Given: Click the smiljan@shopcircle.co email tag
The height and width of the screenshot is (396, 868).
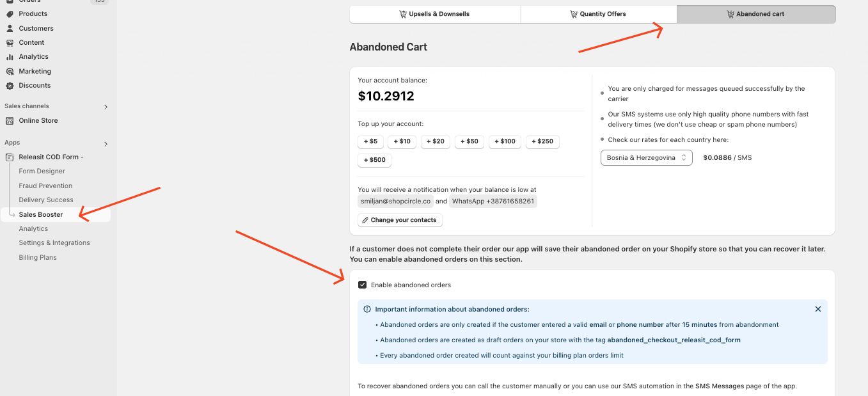Looking at the screenshot, I should point(395,201).
